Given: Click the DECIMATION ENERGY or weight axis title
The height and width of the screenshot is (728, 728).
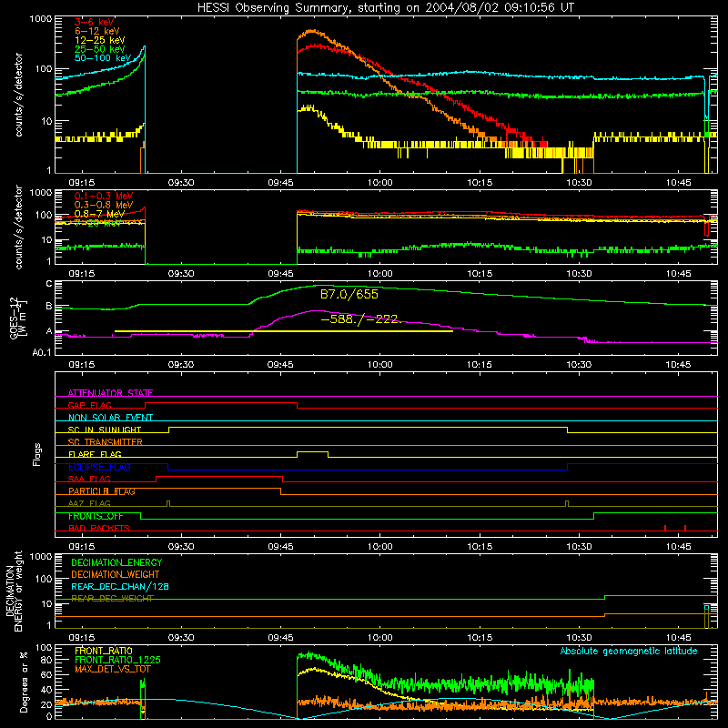Looking at the screenshot, I should [x=15, y=591].
